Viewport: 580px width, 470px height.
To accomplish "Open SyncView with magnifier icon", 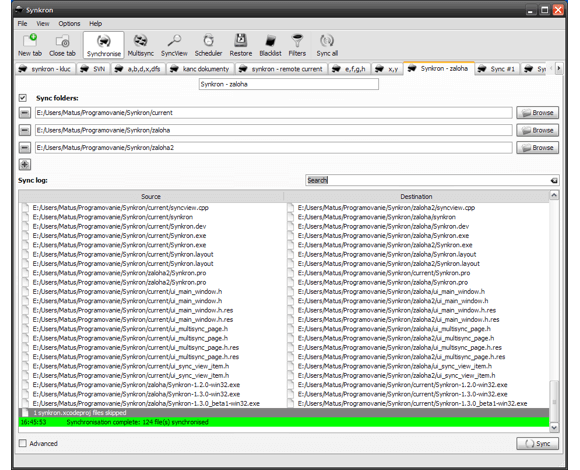I will 174,45.
